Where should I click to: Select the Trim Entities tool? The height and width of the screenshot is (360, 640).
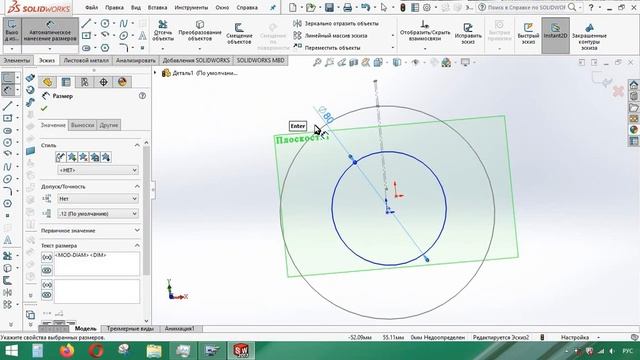tap(163, 31)
